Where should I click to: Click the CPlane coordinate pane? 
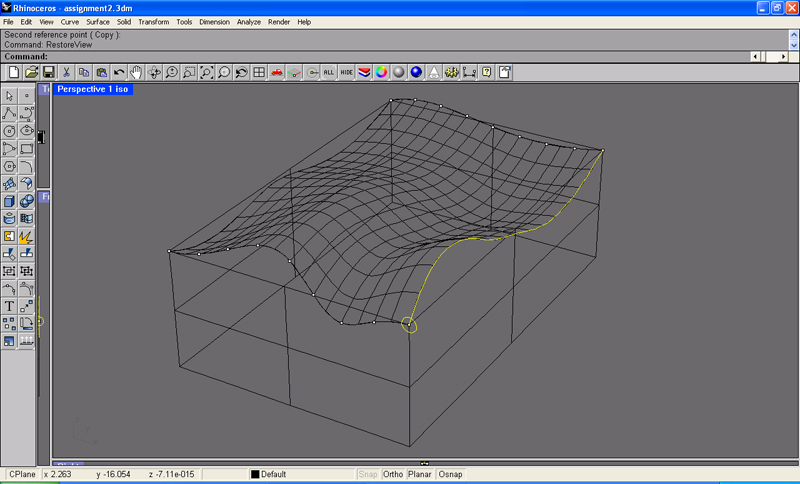coord(21,474)
